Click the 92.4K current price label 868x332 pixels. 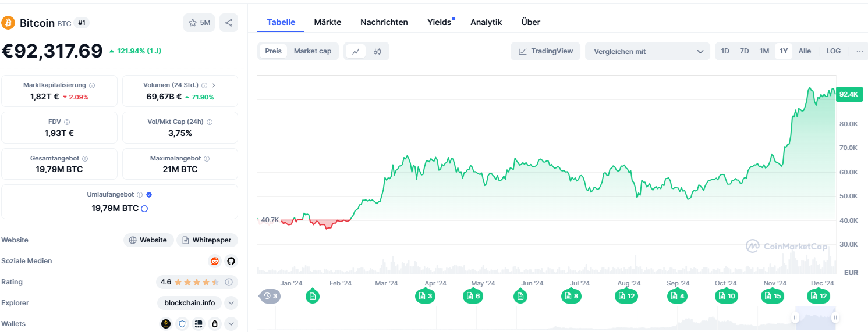(x=849, y=94)
